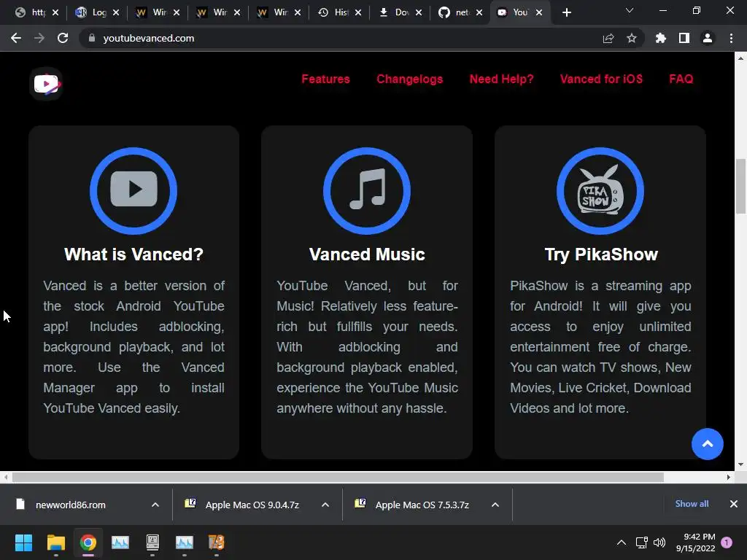Open the Features page link
This screenshot has height=560, width=747.
pos(325,79)
